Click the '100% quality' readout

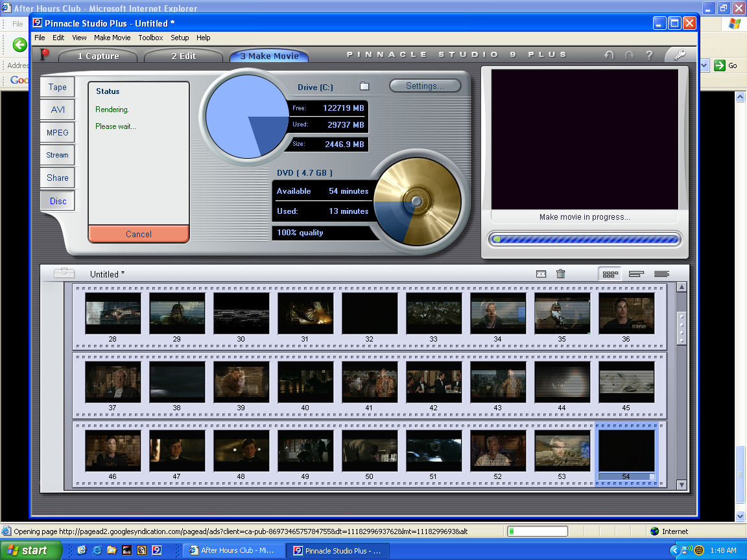300,233
